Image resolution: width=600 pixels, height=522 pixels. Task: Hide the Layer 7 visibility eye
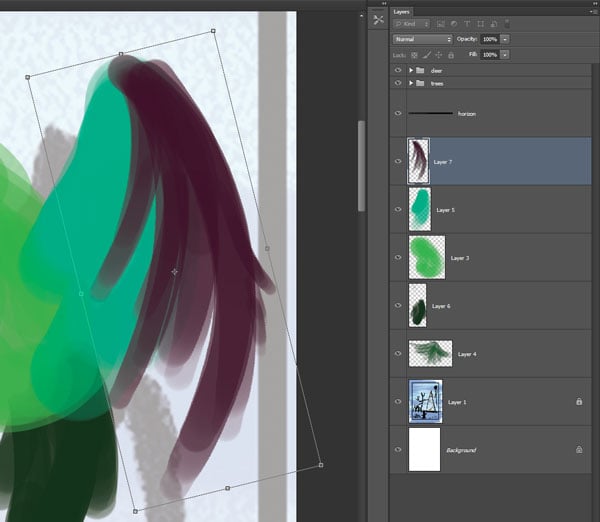[x=399, y=161]
